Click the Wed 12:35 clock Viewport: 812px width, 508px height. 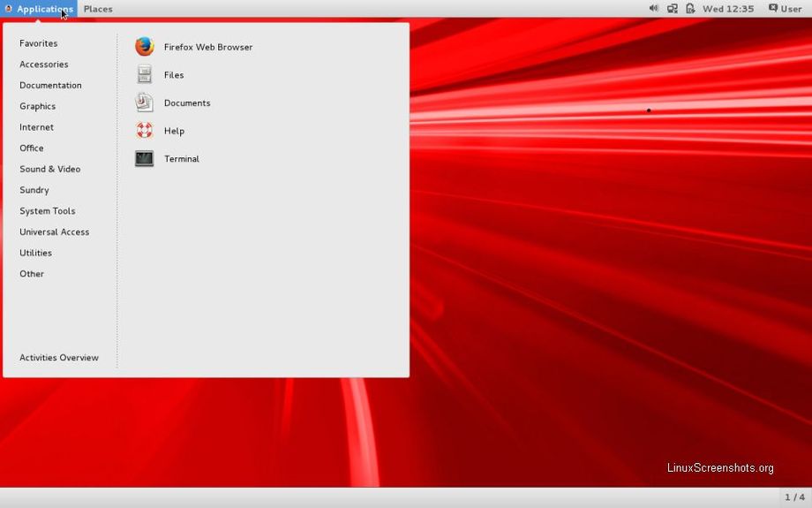pos(728,9)
